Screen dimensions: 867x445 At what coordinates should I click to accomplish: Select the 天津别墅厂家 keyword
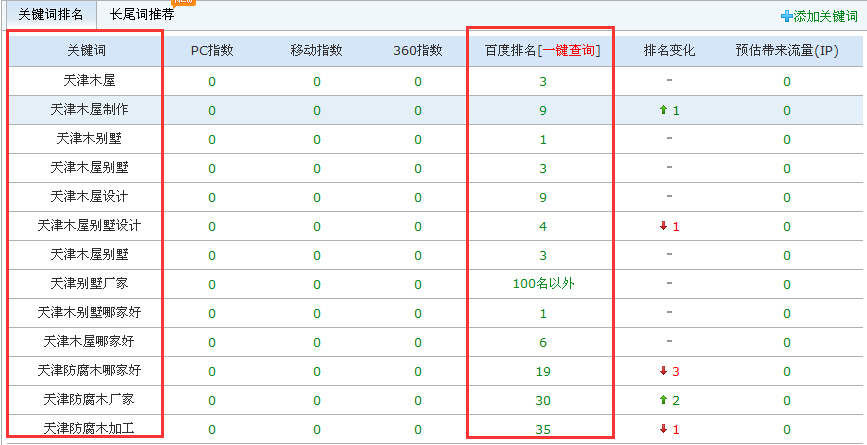[x=86, y=284]
